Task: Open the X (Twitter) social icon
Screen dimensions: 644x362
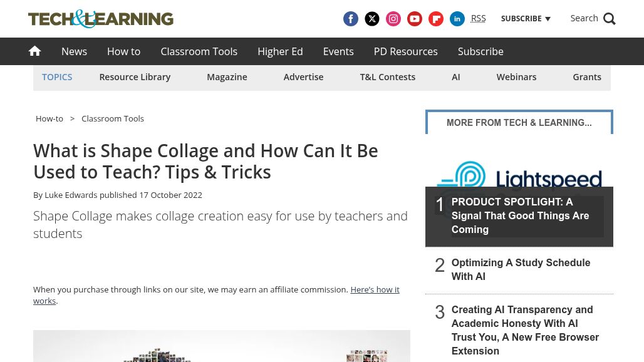Action: coord(372,19)
